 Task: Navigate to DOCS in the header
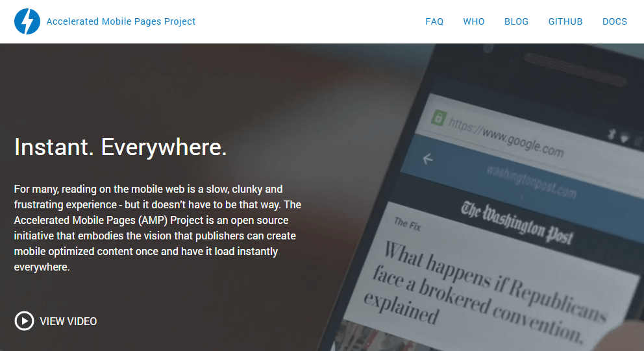pos(614,21)
